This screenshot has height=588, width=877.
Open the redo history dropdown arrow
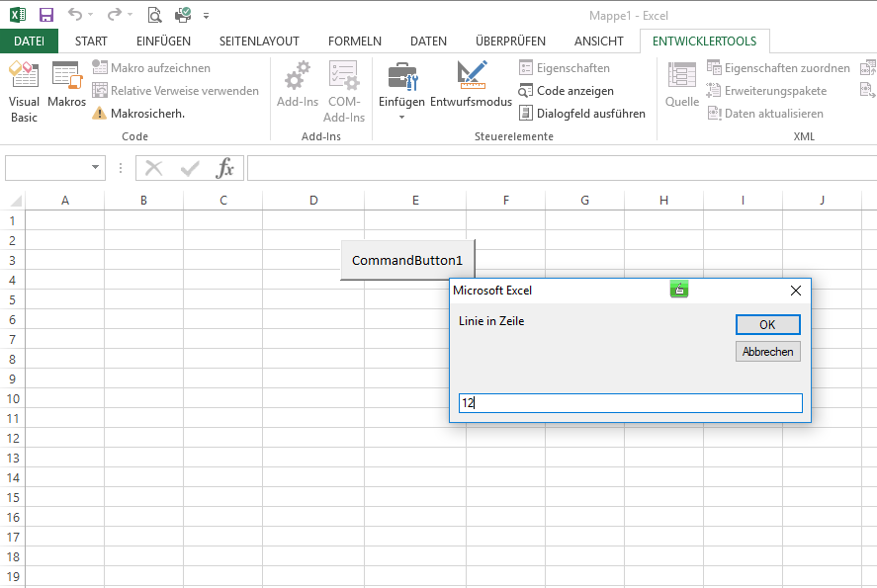click(130, 15)
